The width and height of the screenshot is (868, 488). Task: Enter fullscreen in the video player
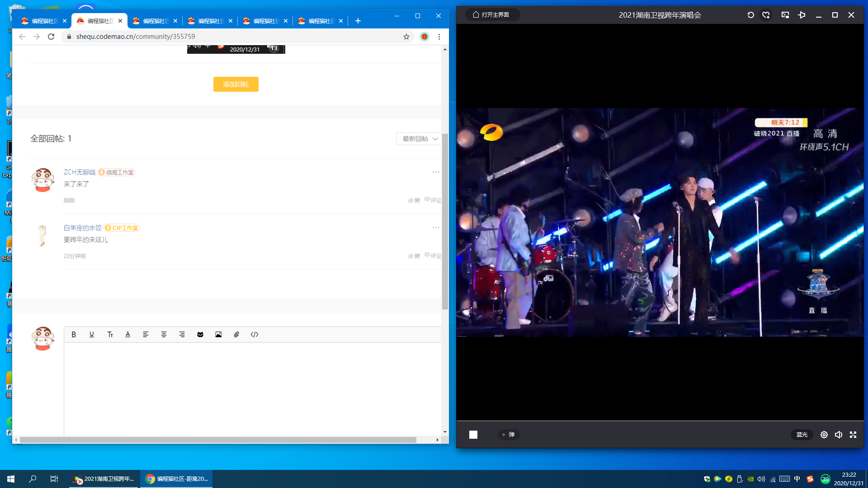[x=853, y=435]
